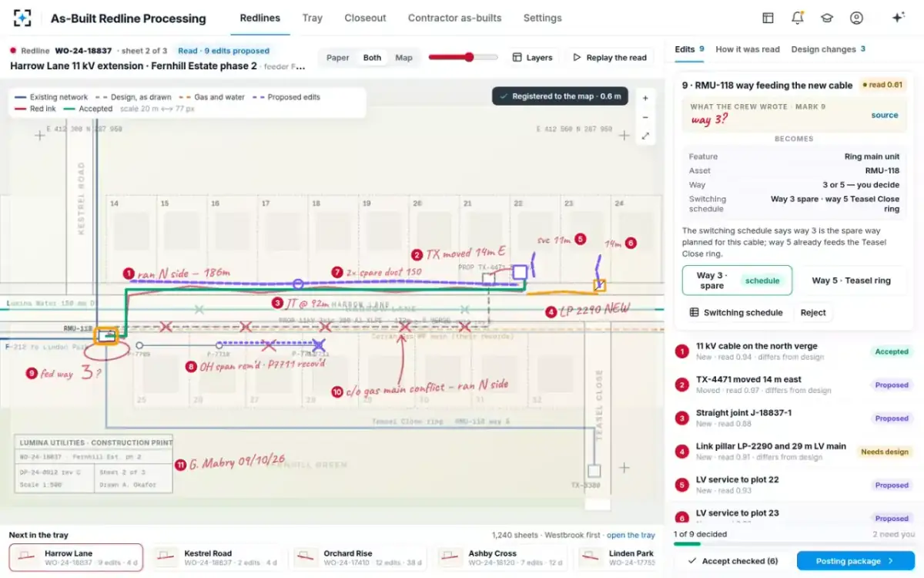
Task: Open the source link
Action: pyautogui.click(x=884, y=115)
